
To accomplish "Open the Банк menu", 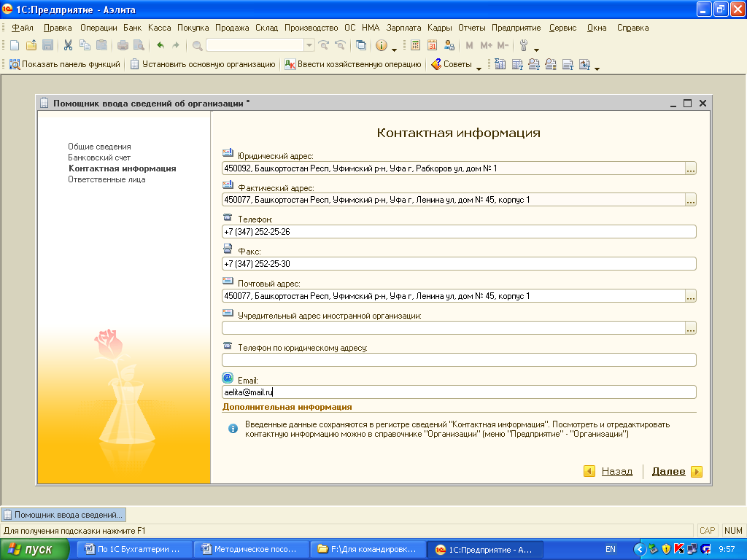I will coord(133,28).
